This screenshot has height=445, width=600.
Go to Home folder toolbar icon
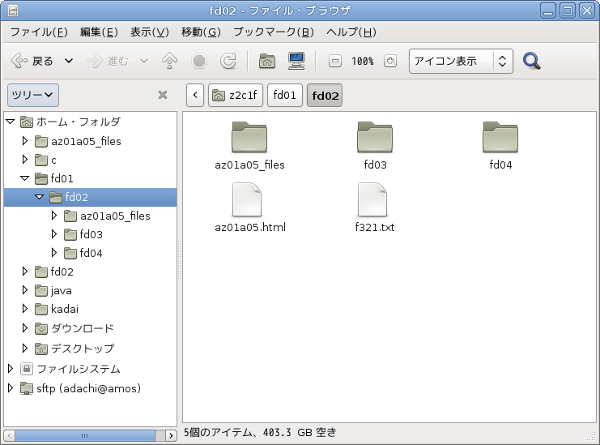click(x=267, y=61)
